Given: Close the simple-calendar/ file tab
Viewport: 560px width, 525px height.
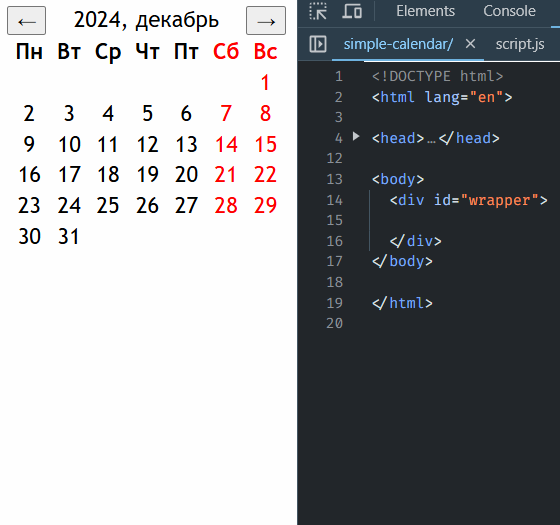Looking at the screenshot, I should coord(470,44).
